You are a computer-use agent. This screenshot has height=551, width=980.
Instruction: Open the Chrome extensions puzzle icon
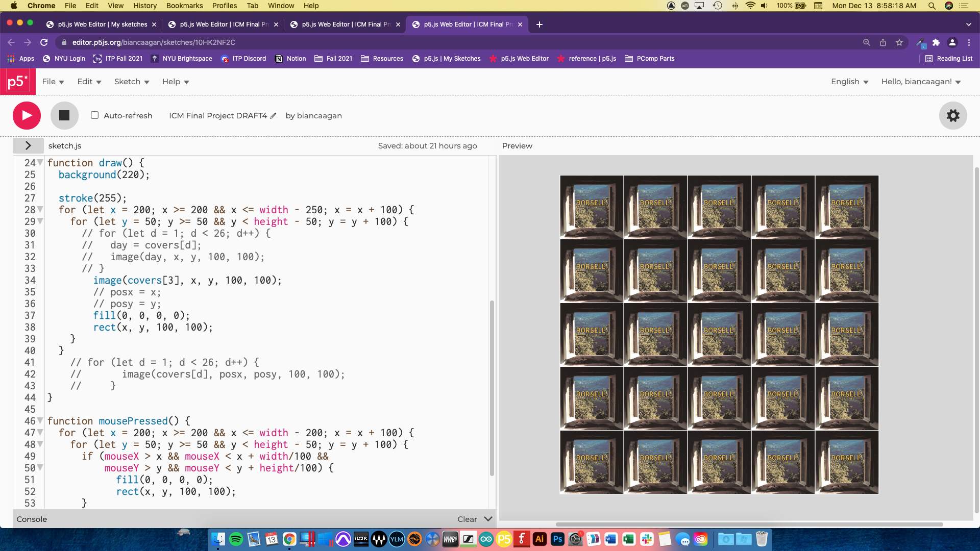click(x=936, y=42)
